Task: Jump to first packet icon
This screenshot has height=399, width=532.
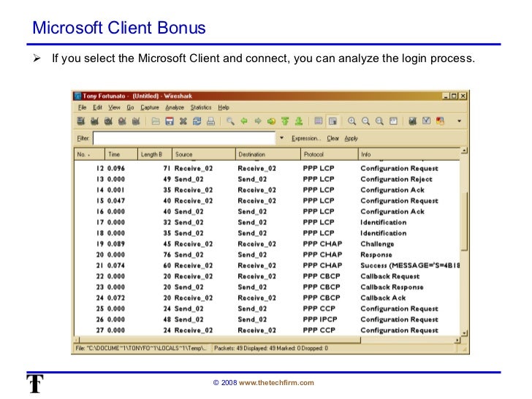Action: click(285, 121)
